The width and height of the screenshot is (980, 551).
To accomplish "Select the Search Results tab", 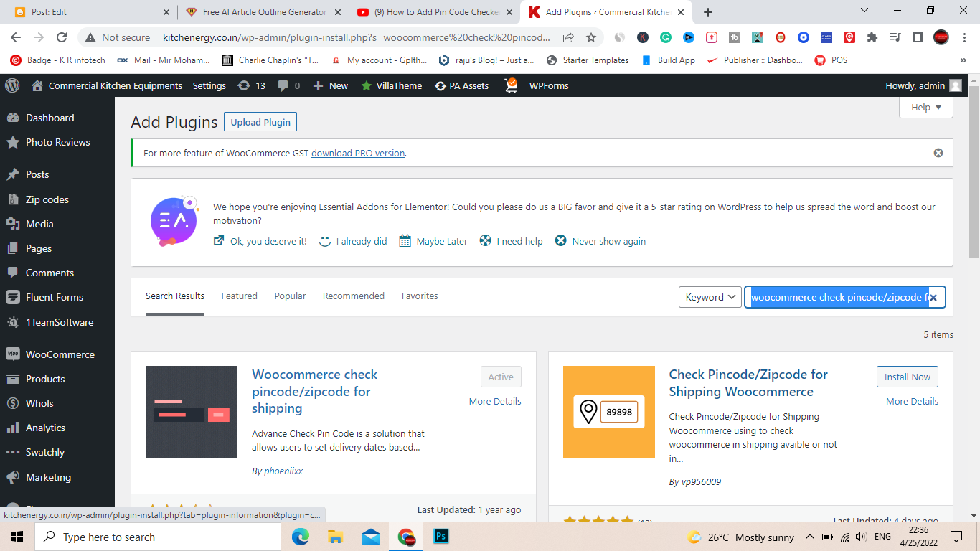I will (x=175, y=296).
